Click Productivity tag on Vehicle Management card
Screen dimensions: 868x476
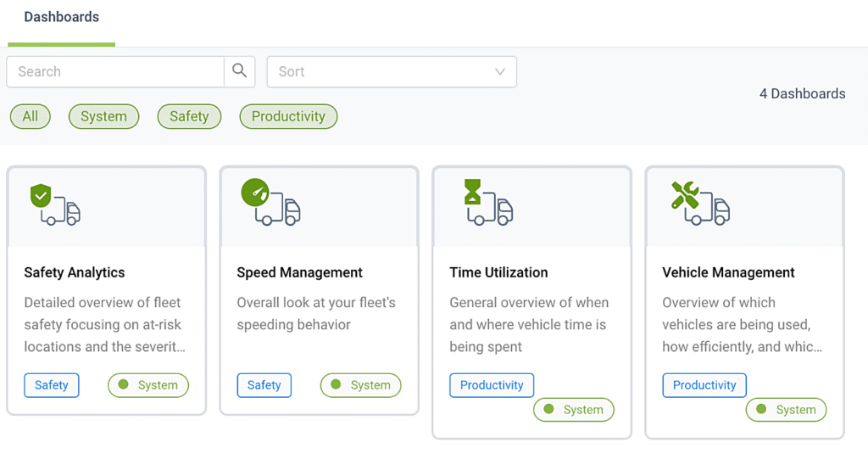pyautogui.click(x=704, y=385)
